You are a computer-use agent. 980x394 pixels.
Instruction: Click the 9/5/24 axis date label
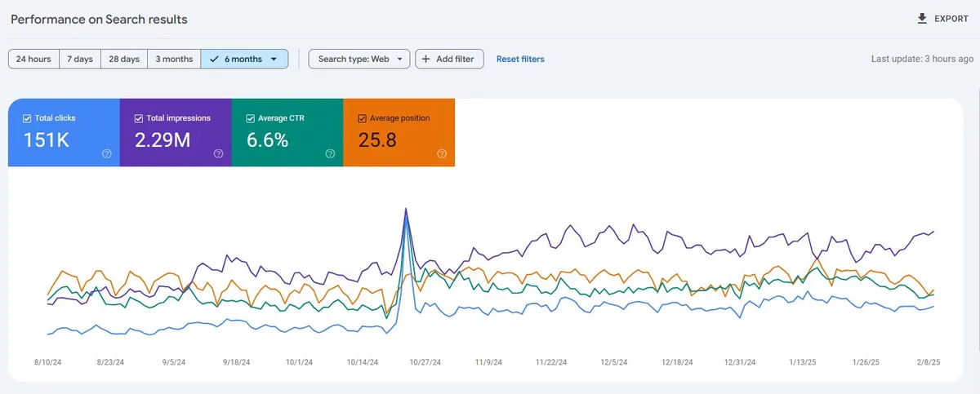174,362
